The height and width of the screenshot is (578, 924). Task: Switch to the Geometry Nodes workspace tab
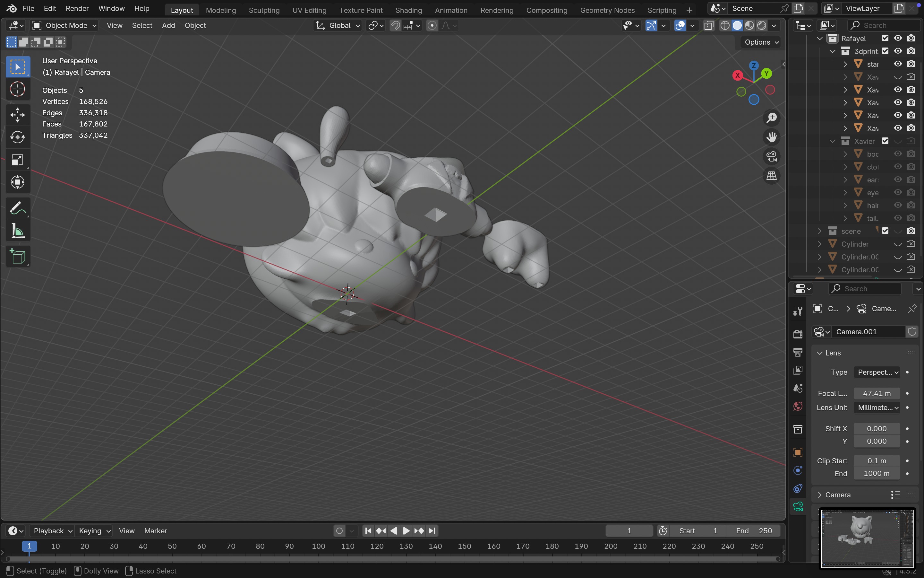point(607,10)
